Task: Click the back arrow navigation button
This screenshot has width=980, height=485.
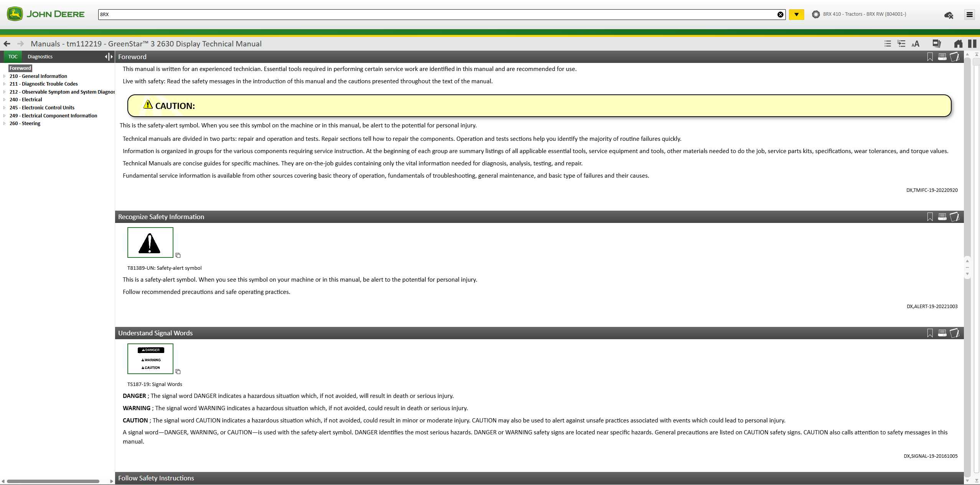Action: 7,44
